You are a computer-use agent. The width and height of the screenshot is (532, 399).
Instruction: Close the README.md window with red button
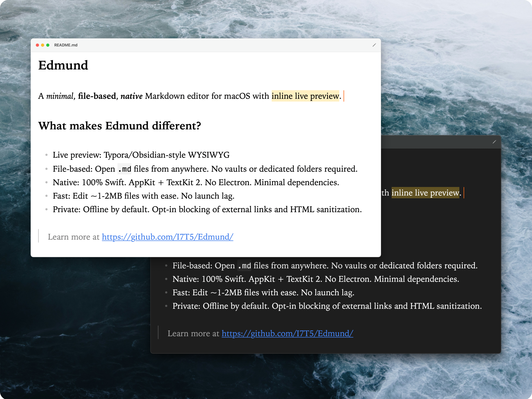point(37,45)
